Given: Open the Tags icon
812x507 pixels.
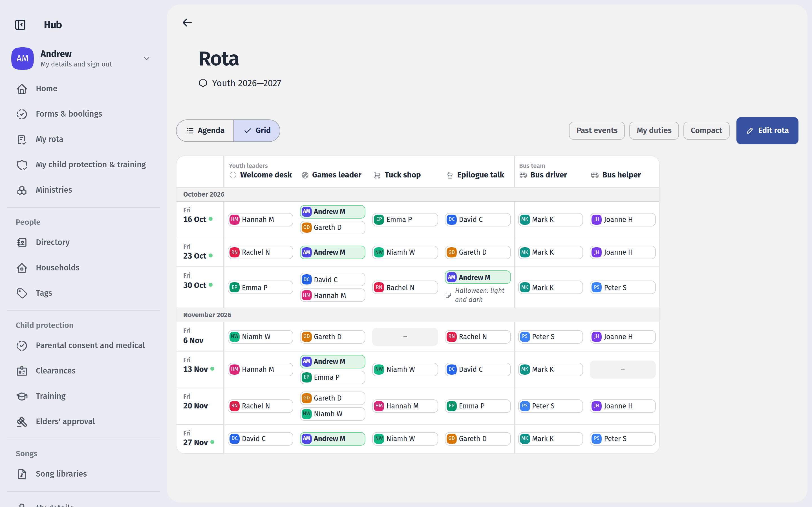Looking at the screenshot, I should point(22,293).
